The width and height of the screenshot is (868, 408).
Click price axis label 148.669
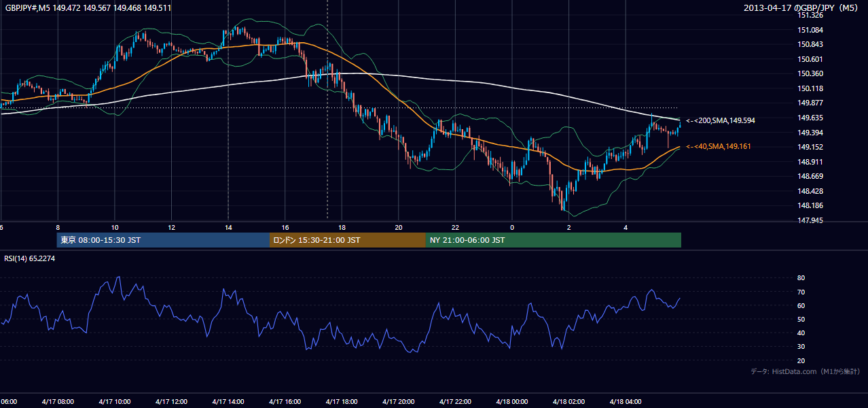810,176
